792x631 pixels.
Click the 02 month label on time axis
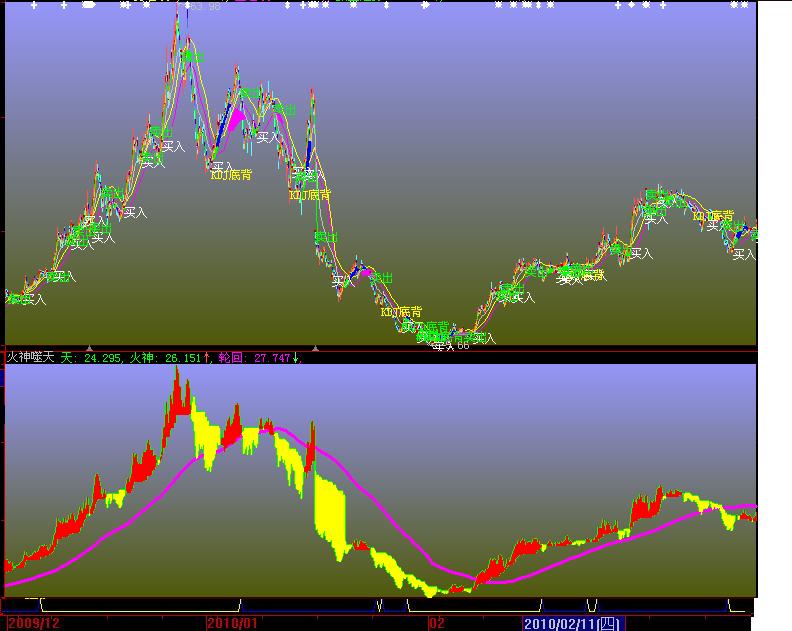tap(436, 623)
